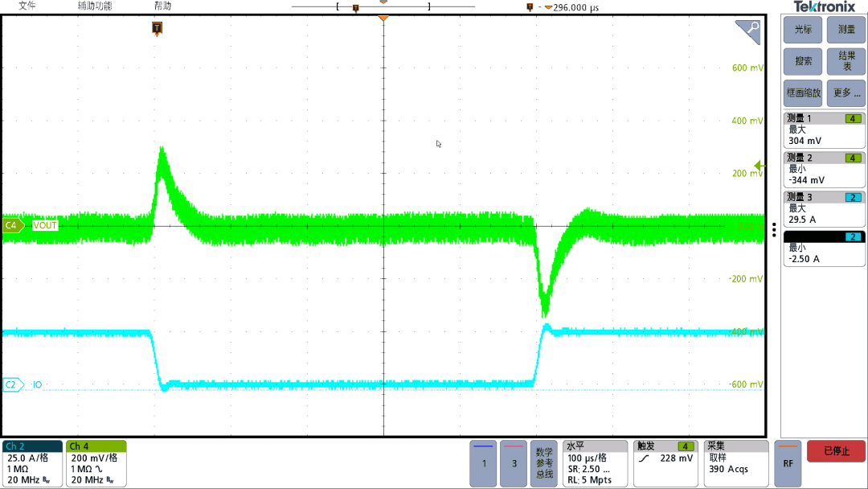Viewport: 868px width, 489px height.
Task: Click the orange trigger position T marker
Action: (157, 28)
